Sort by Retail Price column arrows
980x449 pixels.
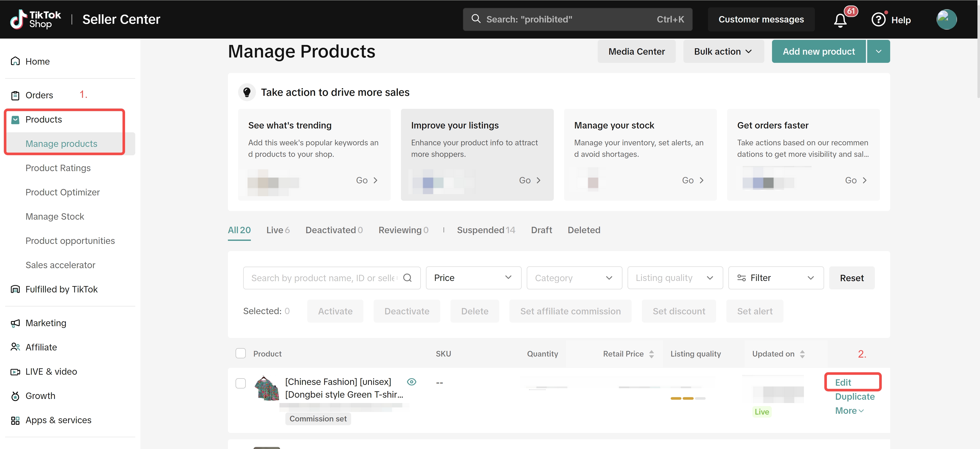[x=651, y=354]
